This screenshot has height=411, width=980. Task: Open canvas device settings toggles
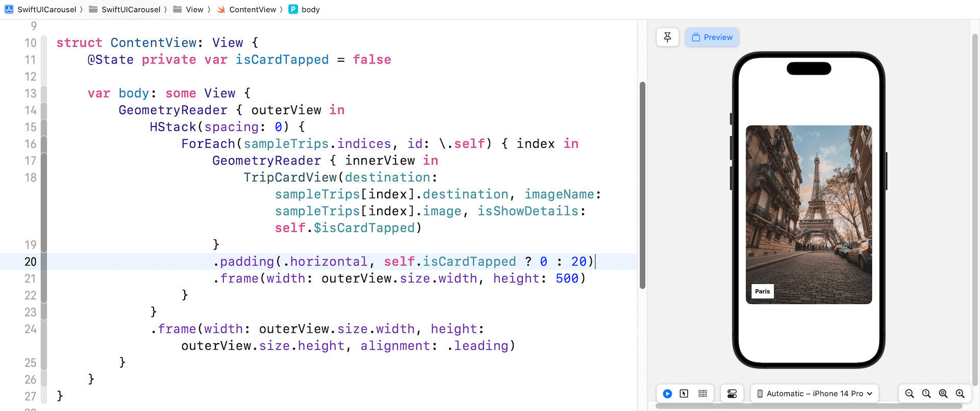[x=732, y=394]
